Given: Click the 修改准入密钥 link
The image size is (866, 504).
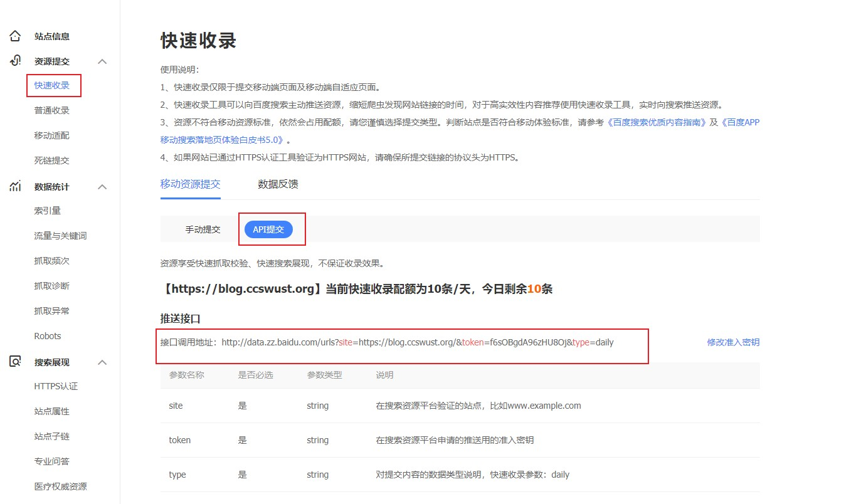Looking at the screenshot, I should pyautogui.click(x=732, y=342).
